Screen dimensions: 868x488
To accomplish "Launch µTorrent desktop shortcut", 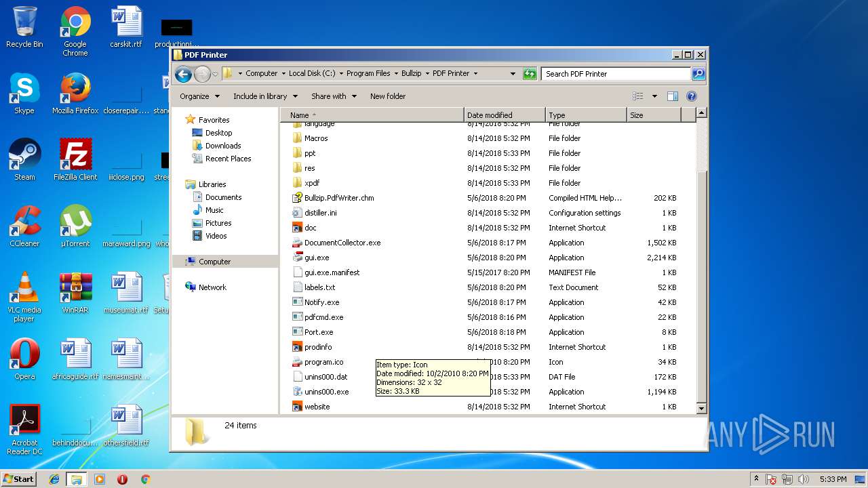I will click(75, 227).
